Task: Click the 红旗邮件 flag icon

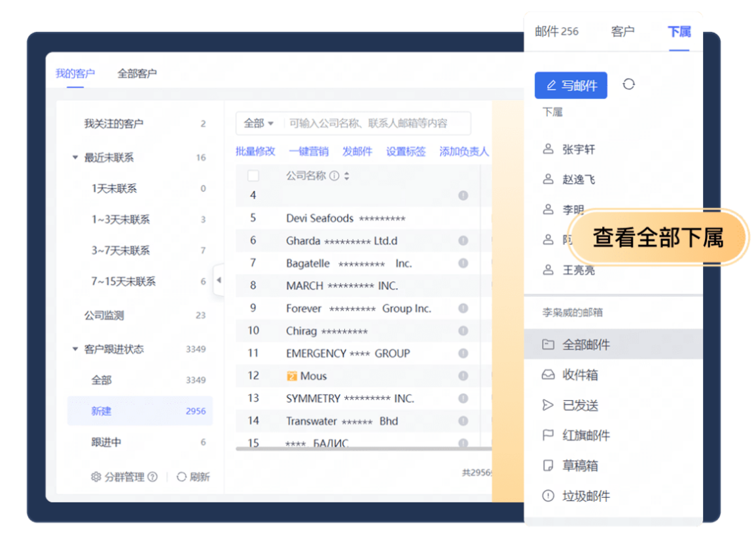Action: [x=549, y=436]
